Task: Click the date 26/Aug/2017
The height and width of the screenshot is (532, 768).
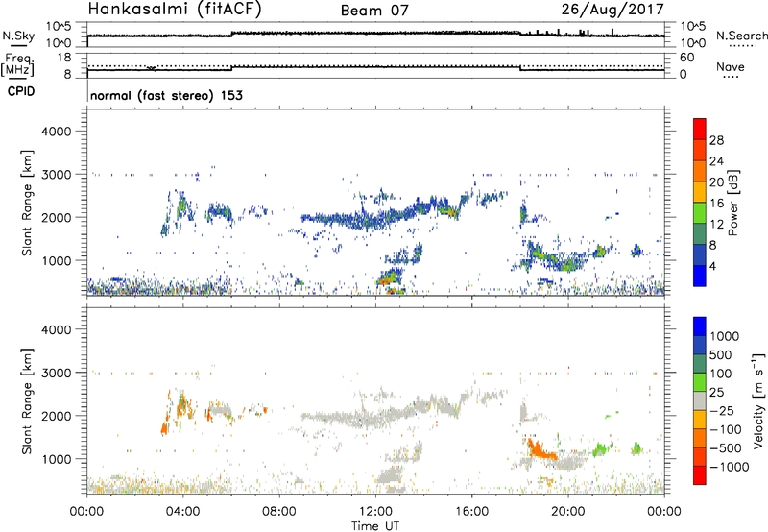Action: [x=612, y=9]
